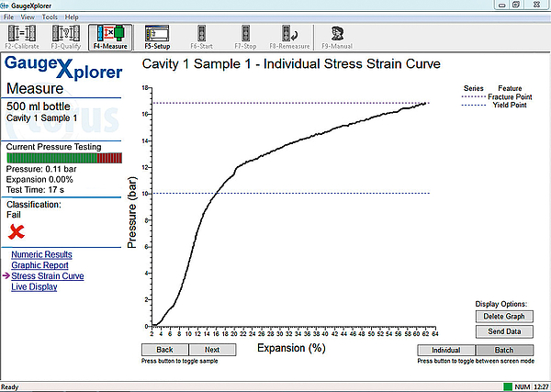Click the Next sample button
551x392 pixels.
(x=211, y=350)
